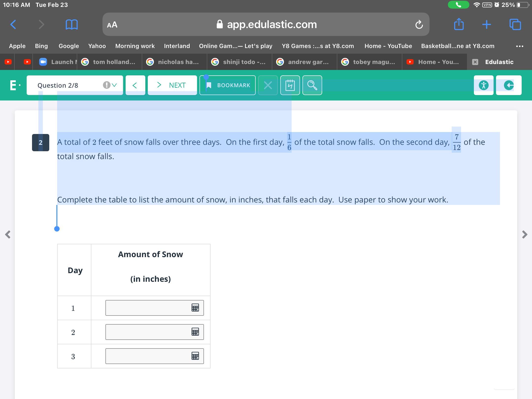Screen dimensions: 532x399
Task: Toggle the crossed-out X answer eliminator
Action: click(268, 85)
